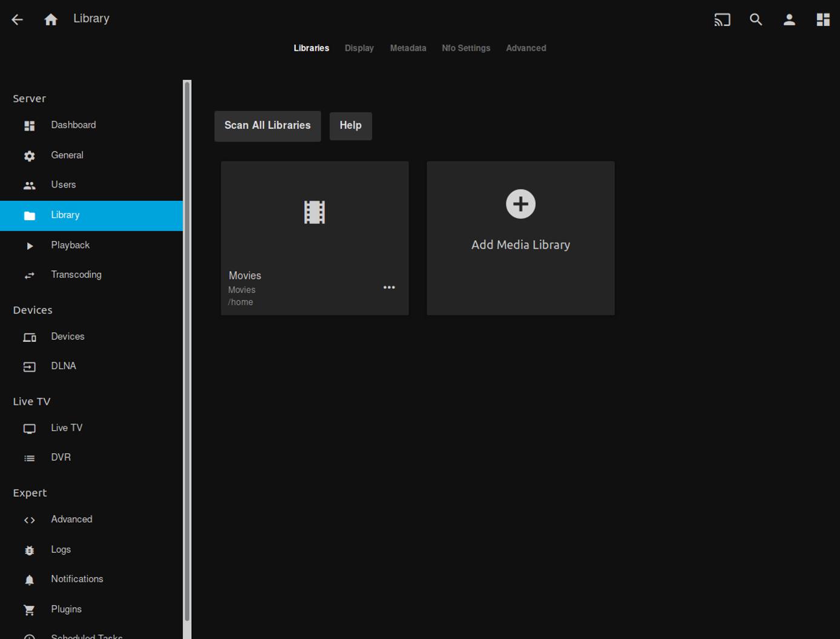The height and width of the screenshot is (639, 840).
Task: Navigate home with the house icon
Action: [x=51, y=19]
